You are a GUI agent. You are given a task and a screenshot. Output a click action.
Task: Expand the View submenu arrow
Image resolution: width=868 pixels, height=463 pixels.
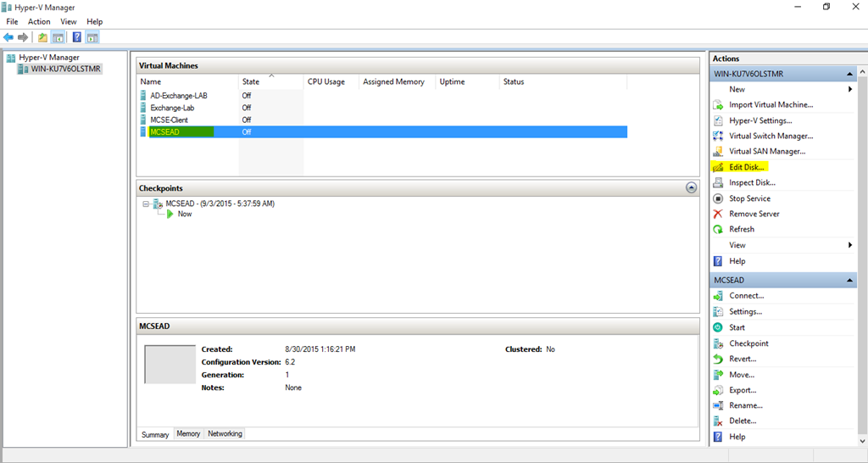point(849,245)
